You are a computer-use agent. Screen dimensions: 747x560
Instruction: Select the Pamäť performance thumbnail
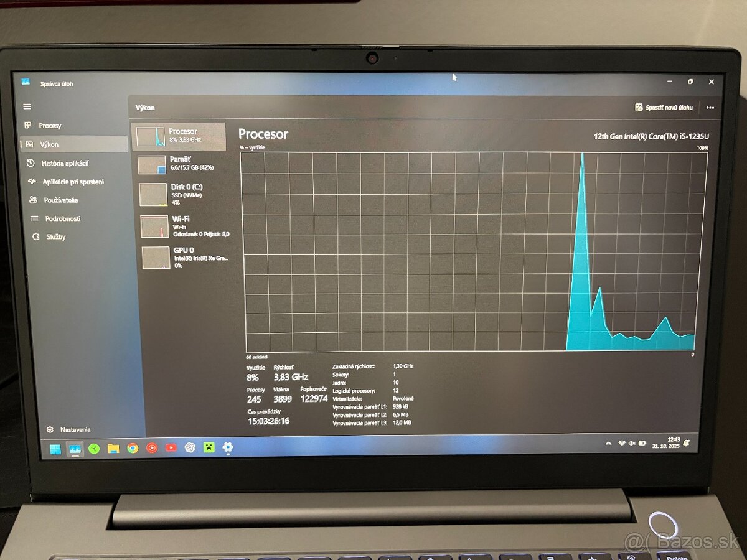click(x=179, y=162)
